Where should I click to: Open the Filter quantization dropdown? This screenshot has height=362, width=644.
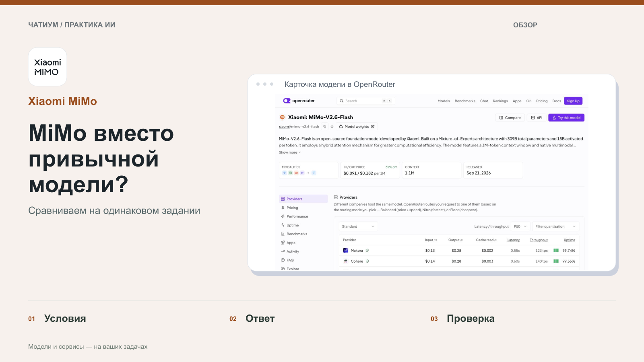point(555,226)
